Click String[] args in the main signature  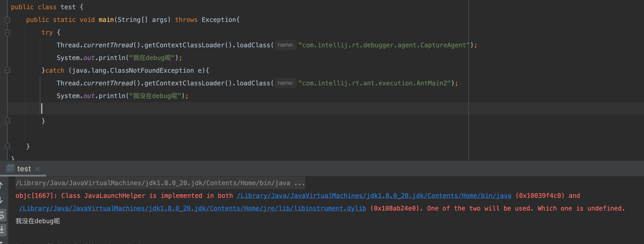142,20
